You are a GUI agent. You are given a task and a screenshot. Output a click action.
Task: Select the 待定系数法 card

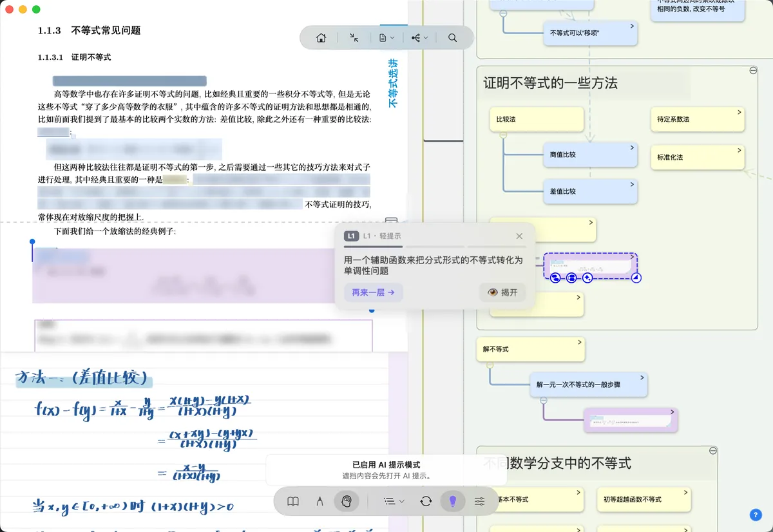pyautogui.click(x=698, y=119)
